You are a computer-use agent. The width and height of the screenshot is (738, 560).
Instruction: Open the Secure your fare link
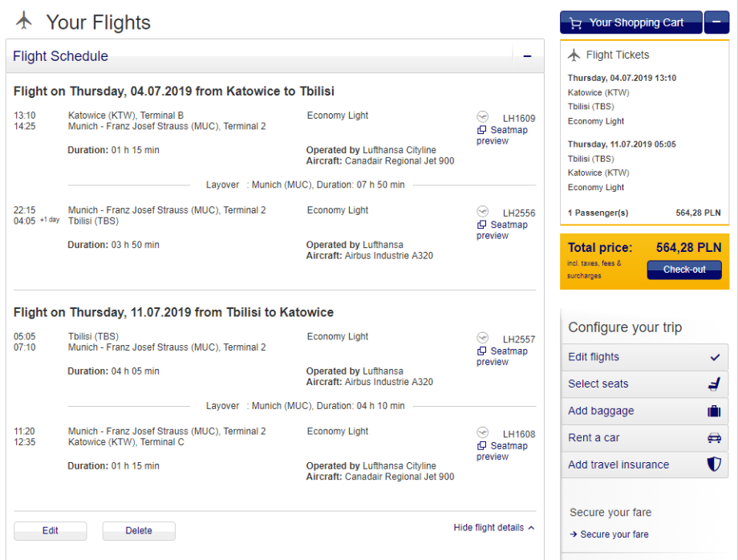(614, 534)
